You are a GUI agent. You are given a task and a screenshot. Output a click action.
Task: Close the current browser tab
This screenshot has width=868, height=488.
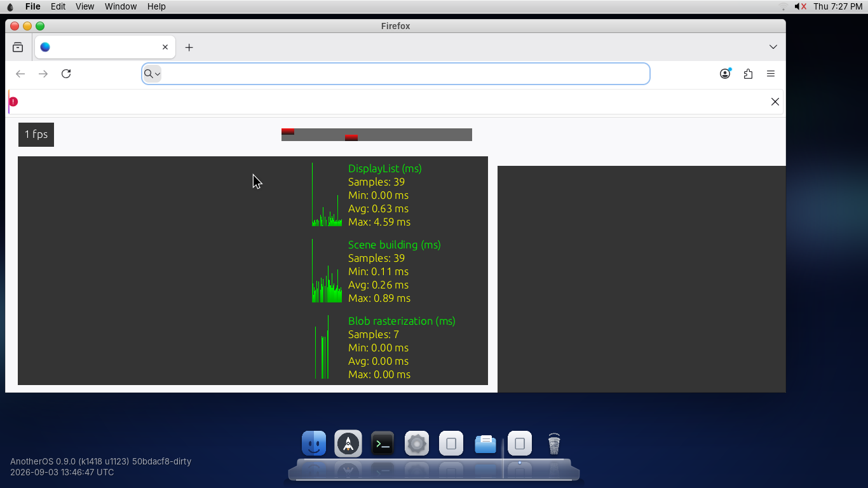165,47
